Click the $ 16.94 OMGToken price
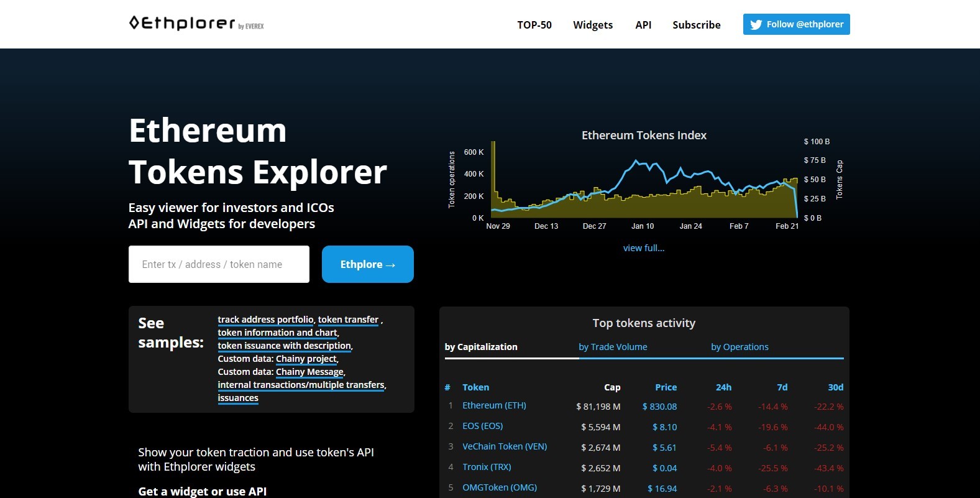The image size is (980, 498). pos(662,489)
